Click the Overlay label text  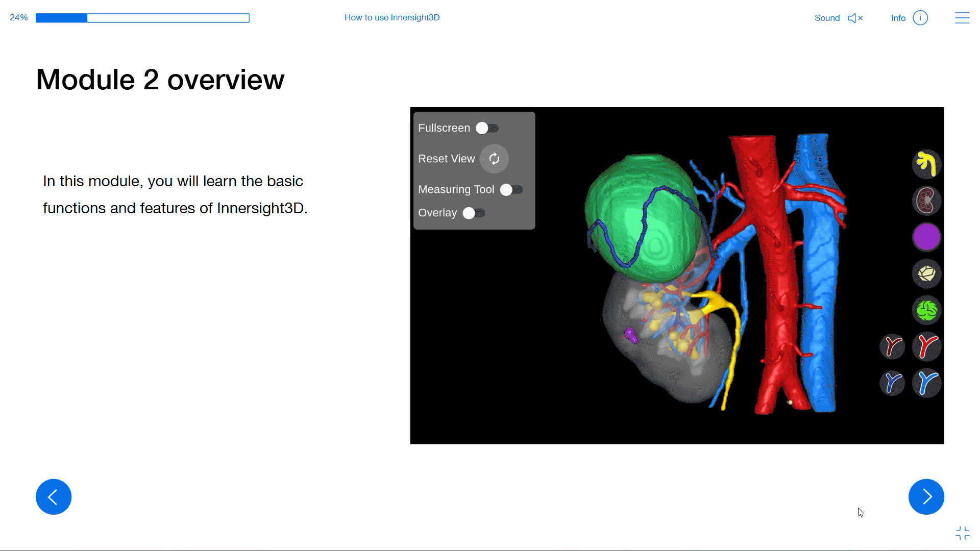click(x=437, y=213)
